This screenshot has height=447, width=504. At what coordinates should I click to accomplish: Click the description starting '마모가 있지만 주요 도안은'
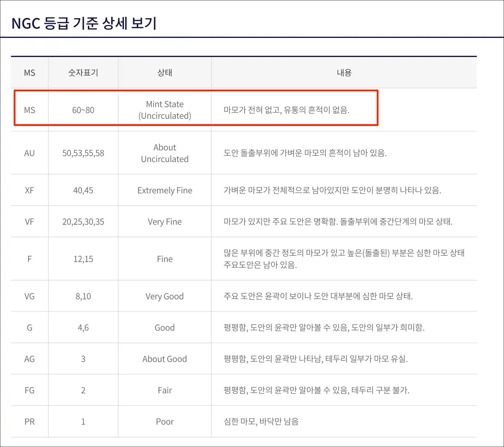pos(338,222)
